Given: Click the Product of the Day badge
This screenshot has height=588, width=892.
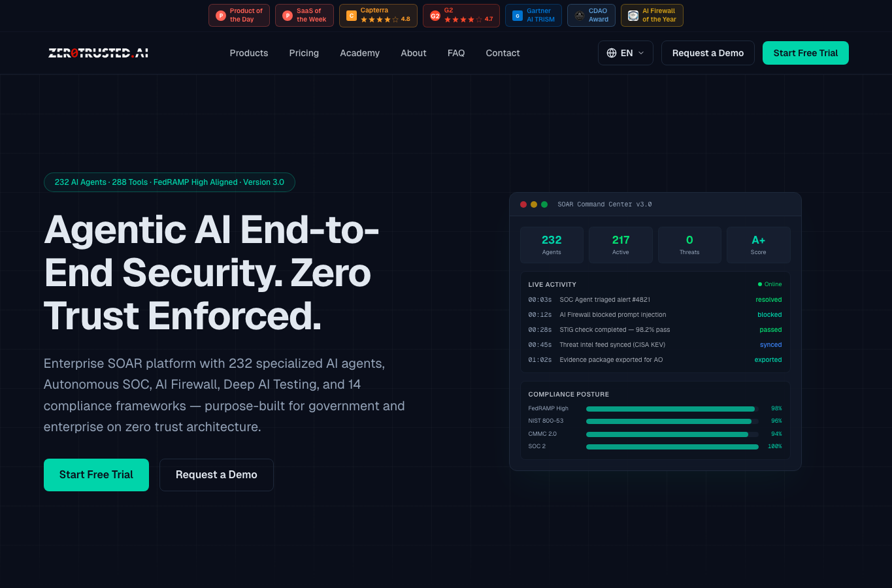Looking at the screenshot, I should (x=239, y=16).
